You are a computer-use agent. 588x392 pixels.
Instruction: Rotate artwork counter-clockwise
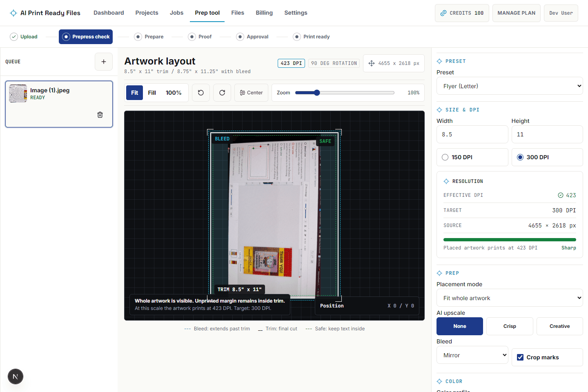point(201,93)
